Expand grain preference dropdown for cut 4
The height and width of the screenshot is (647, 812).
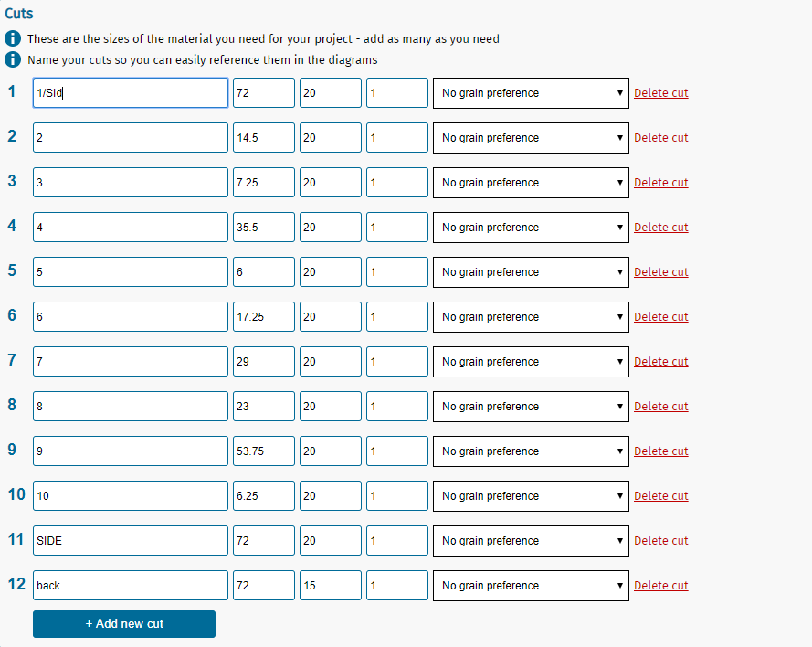530,228
